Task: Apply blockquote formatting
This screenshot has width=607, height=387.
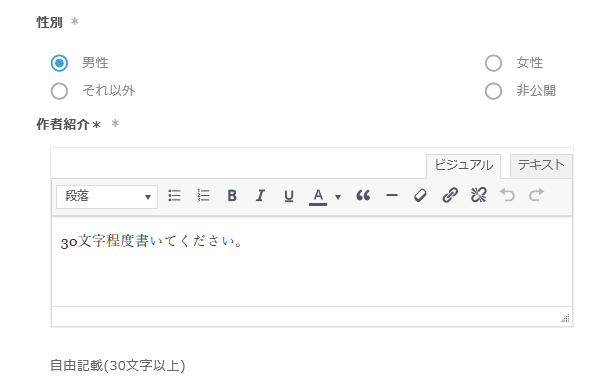Action: [x=363, y=196]
